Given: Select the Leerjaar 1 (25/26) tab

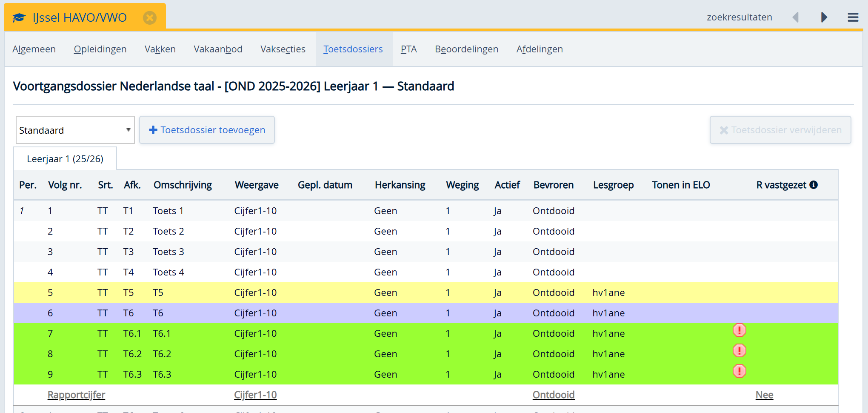Looking at the screenshot, I should pyautogui.click(x=65, y=159).
